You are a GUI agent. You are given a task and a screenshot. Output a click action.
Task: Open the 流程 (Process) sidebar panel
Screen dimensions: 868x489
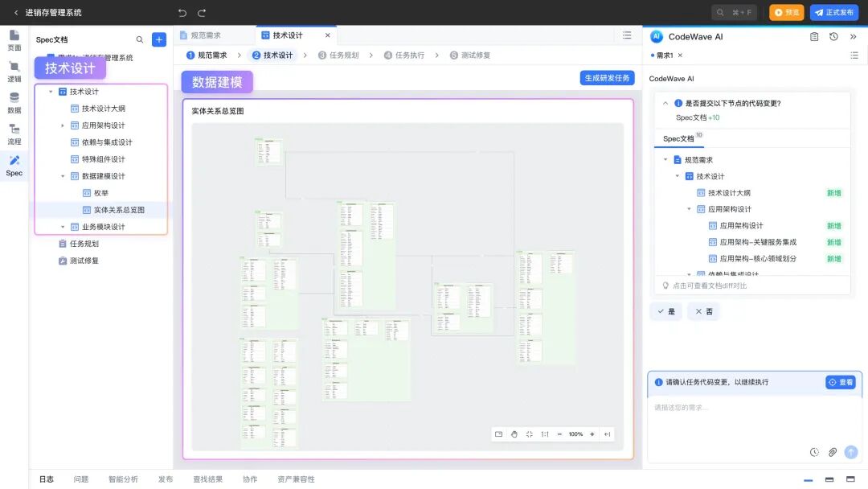[14, 134]
